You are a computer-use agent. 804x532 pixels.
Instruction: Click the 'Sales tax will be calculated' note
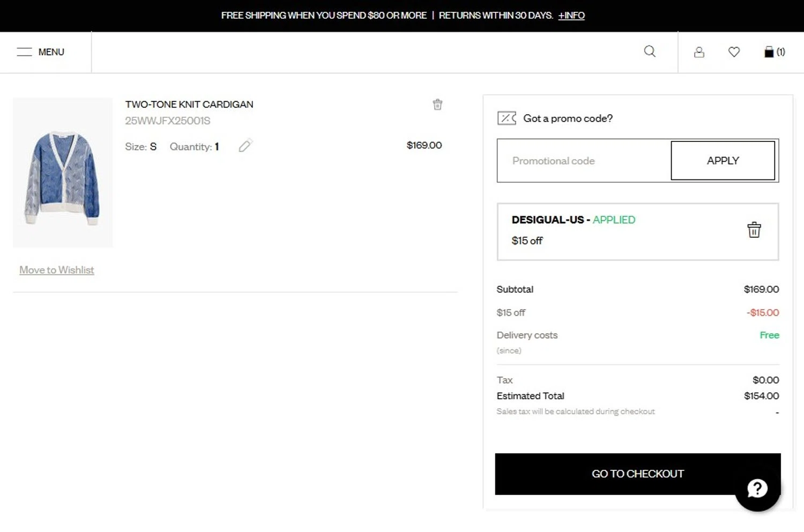pos(576,411)
